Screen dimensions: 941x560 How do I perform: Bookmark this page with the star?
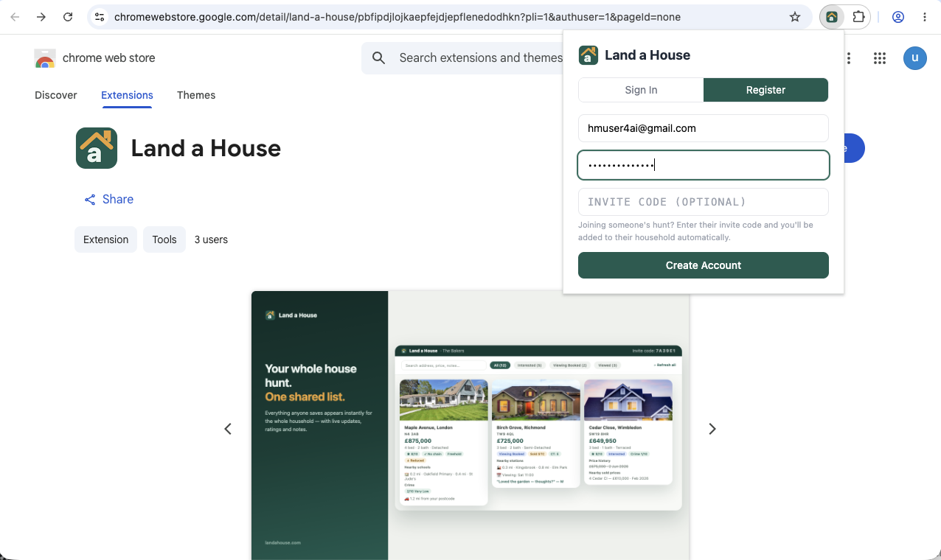(795, 17)
